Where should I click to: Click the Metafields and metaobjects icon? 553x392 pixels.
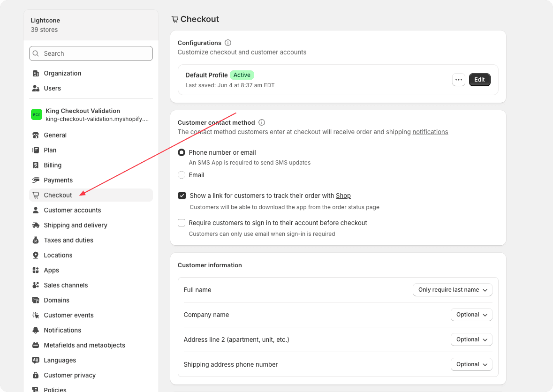[36, 345]
